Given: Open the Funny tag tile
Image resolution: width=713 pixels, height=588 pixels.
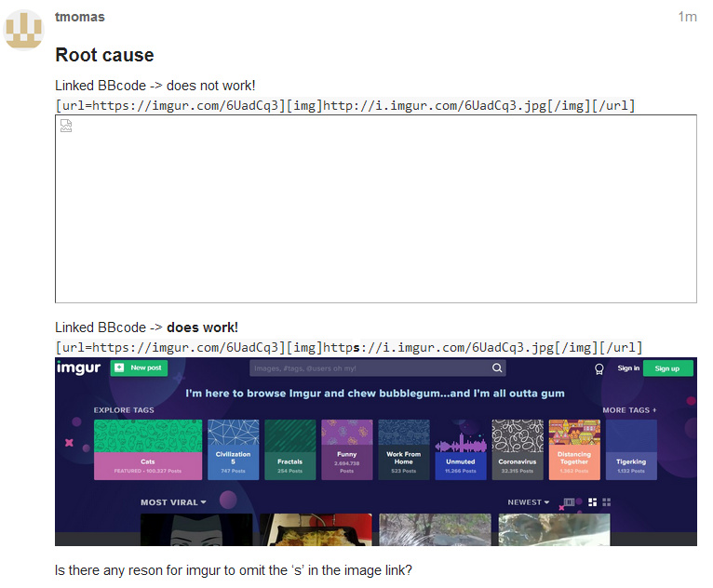Looking at the screenshot, I should tap(347, 449).
